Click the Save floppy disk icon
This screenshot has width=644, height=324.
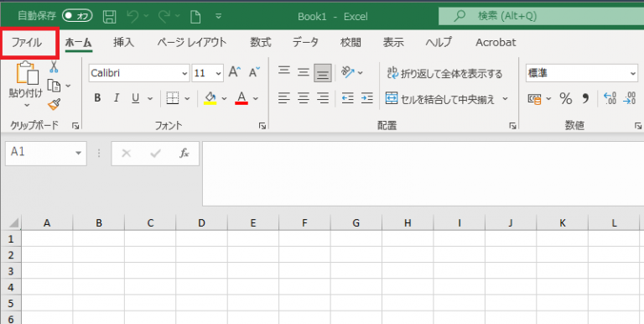point(109,17)
